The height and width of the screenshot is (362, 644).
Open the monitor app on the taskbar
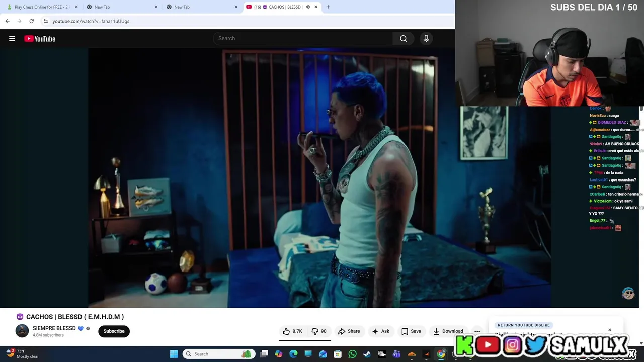(308, 354)
